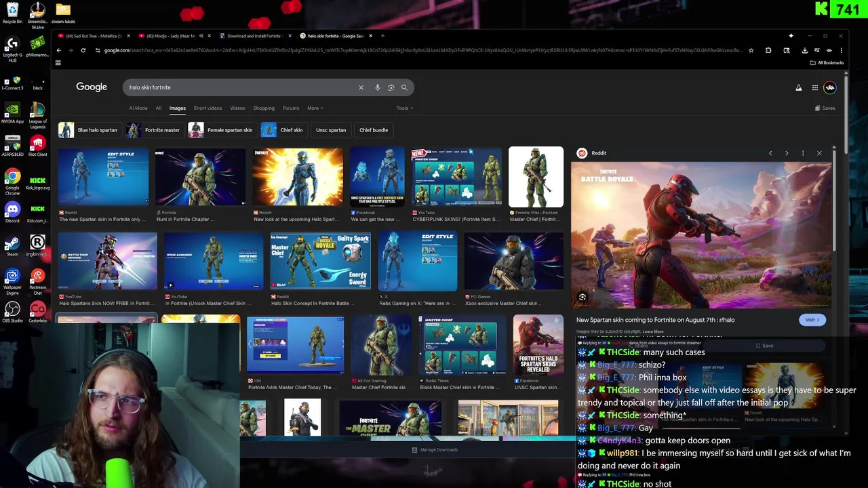Open the stream labels folder
The width and height of the screenshot is (868, 488).
(x=63, y=14)
